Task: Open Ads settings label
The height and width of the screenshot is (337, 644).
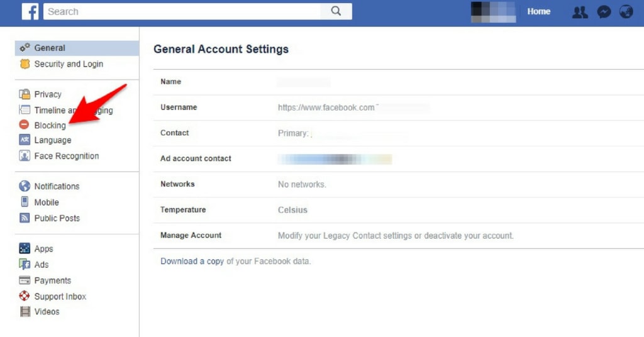Action: 41,264
